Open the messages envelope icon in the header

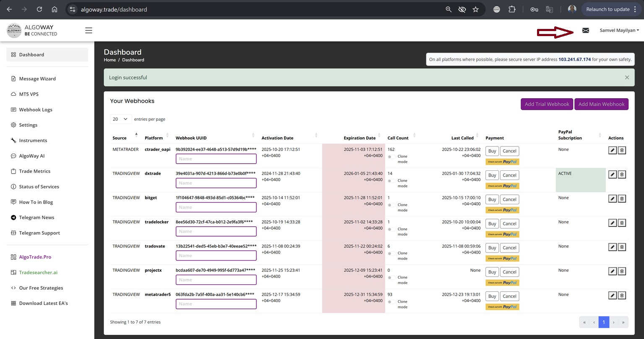(586, 30)
